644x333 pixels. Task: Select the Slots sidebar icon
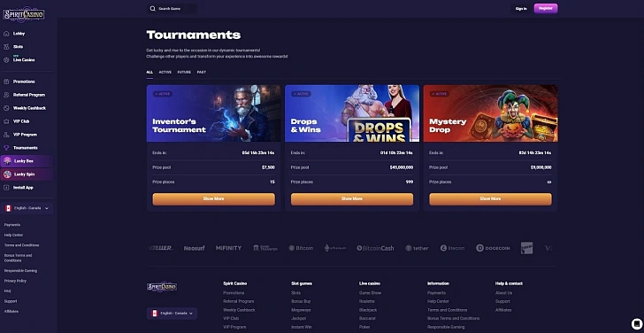click(x=6, y=47)
